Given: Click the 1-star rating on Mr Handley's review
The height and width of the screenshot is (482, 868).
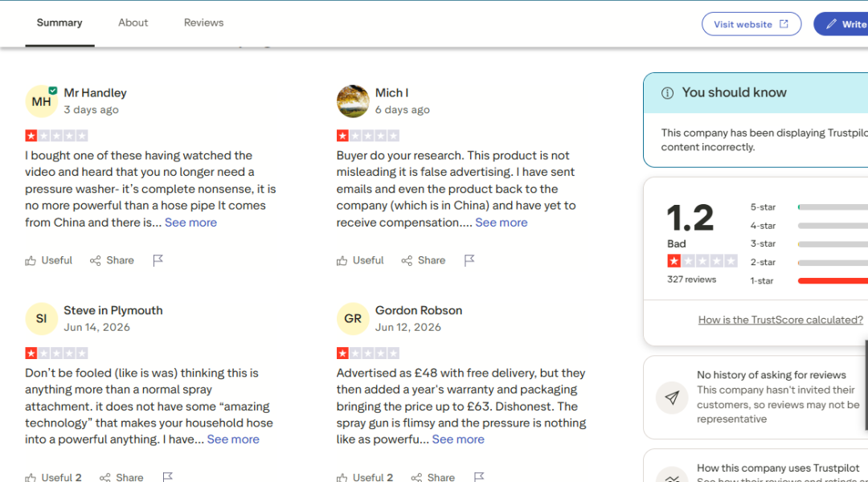Looking at the screenshot, I should tap(56, 136).
